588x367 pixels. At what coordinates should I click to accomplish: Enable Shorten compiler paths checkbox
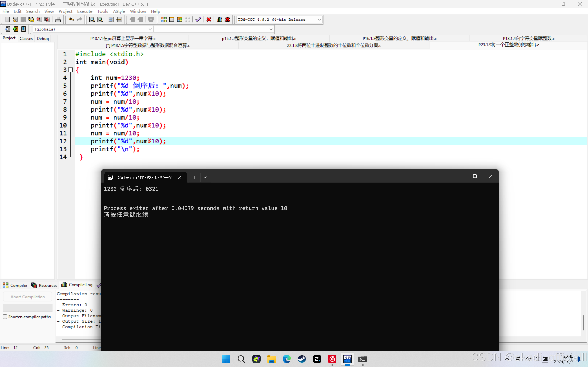[5, 317]
